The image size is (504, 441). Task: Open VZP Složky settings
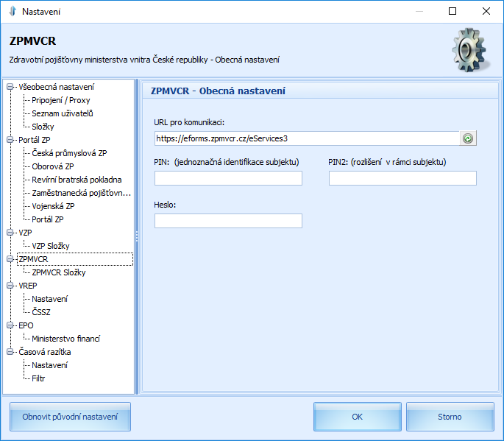coord(51,246)
